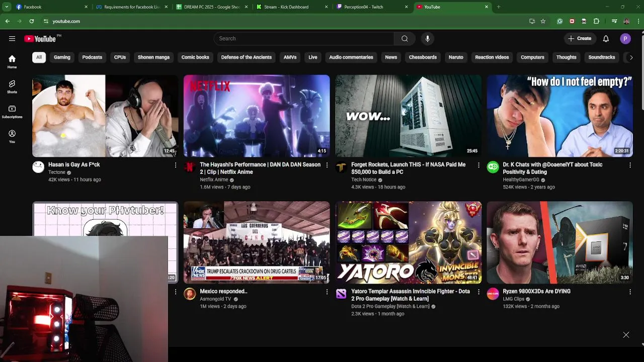
Task: Open the HealthyGamerGG channel avatar
Action: (x=493, y=167)
